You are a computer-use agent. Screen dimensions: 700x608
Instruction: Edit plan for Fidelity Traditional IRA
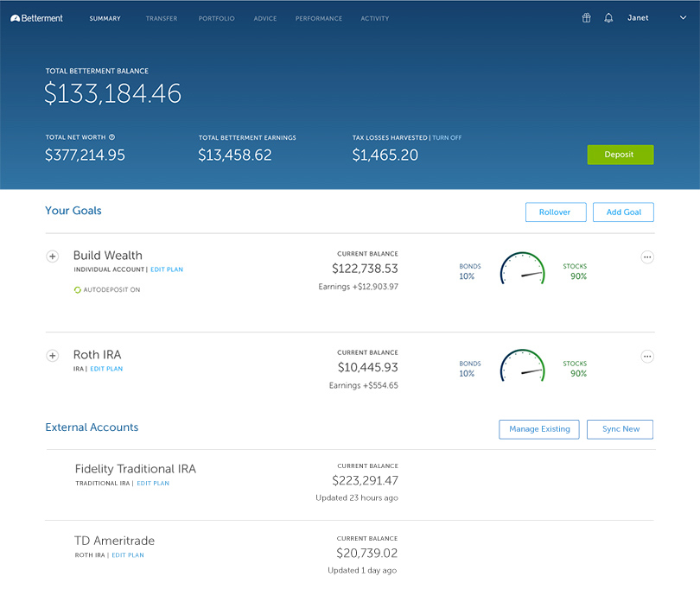click(153, 484)
